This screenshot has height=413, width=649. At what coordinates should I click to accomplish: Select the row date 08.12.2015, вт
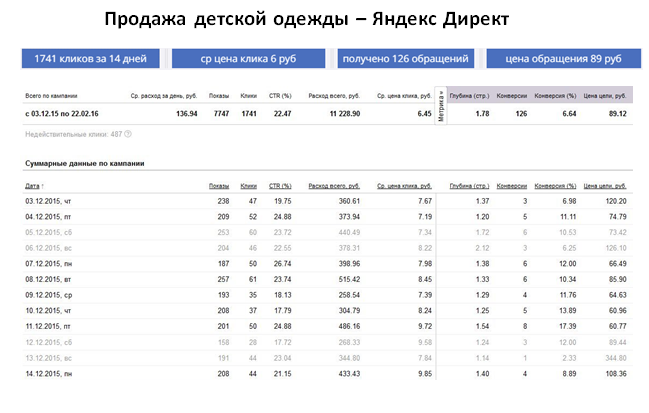tap(48, 279)
